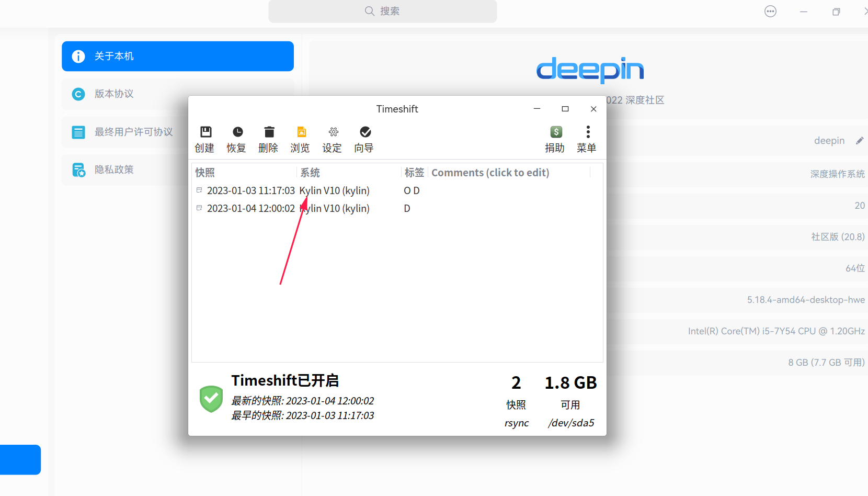Open 版本协议 in the settings sidebar
This screenshot has width=868, height=496.
click(x=178, y=94)
